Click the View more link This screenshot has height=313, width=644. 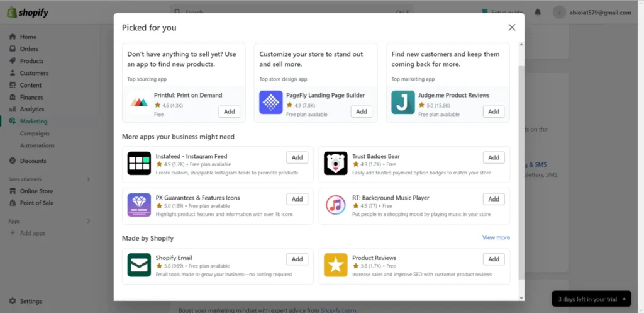[496, 237]
